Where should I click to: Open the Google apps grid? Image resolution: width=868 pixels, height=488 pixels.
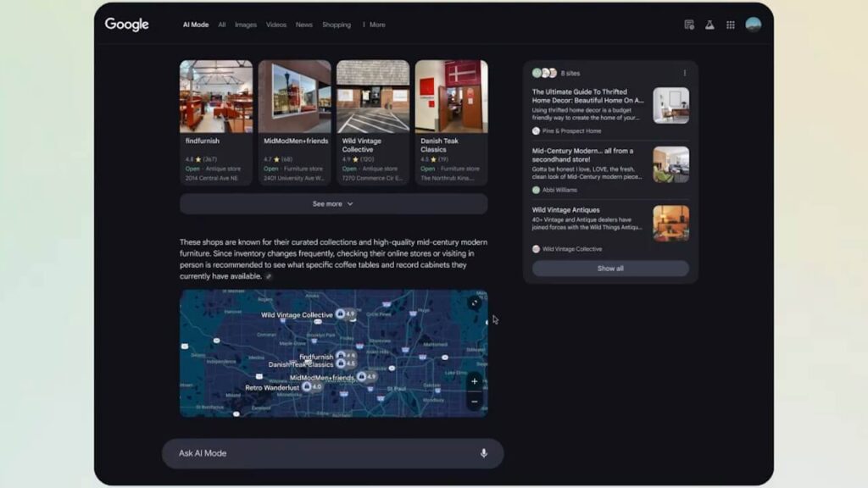click(x=731, y=25)
